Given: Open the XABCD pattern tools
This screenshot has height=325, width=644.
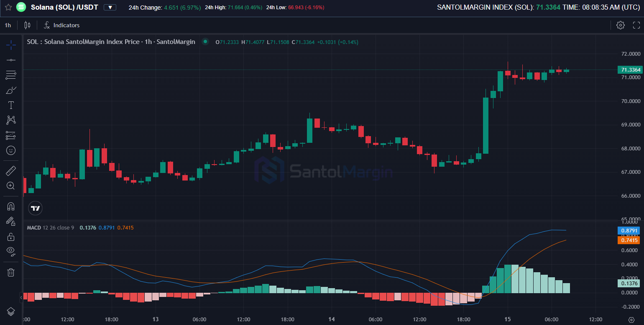Looking at the screenshot, I should 11,120.
